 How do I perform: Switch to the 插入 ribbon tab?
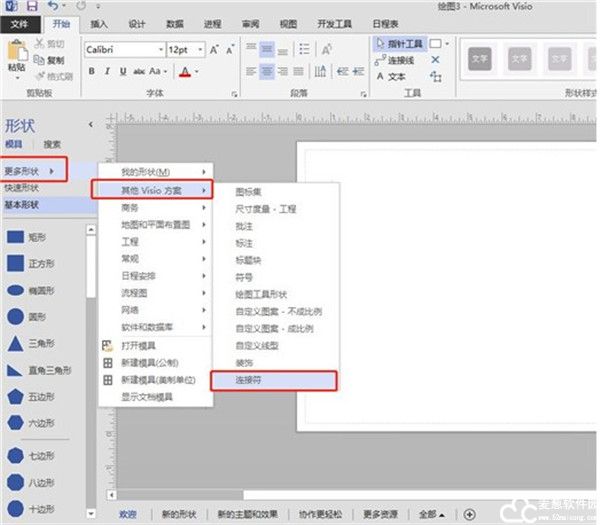pos(100,24)
